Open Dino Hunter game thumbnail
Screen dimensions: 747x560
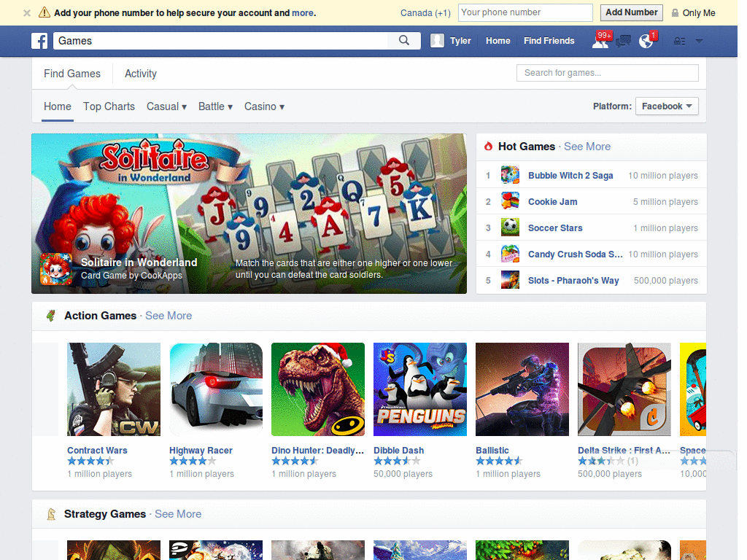click(x=318, y=389)
